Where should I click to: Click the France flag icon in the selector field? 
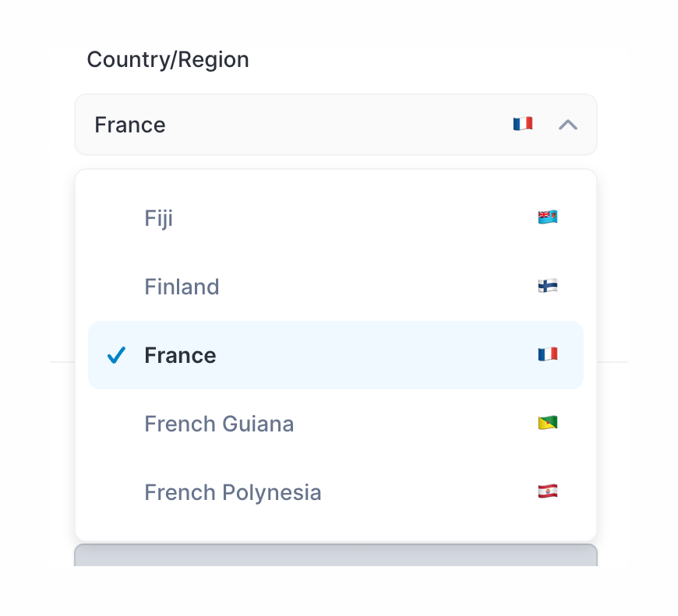point(523,123)
